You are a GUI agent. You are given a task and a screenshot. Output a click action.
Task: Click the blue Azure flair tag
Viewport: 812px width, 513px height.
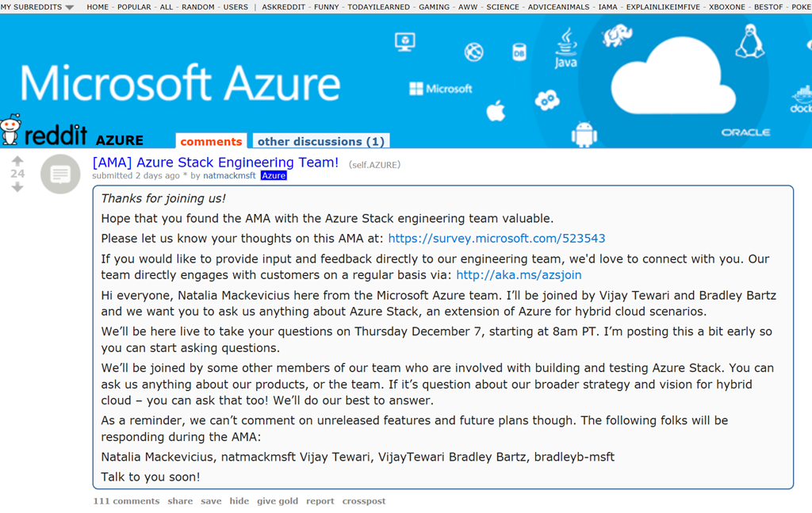point(274,176)
